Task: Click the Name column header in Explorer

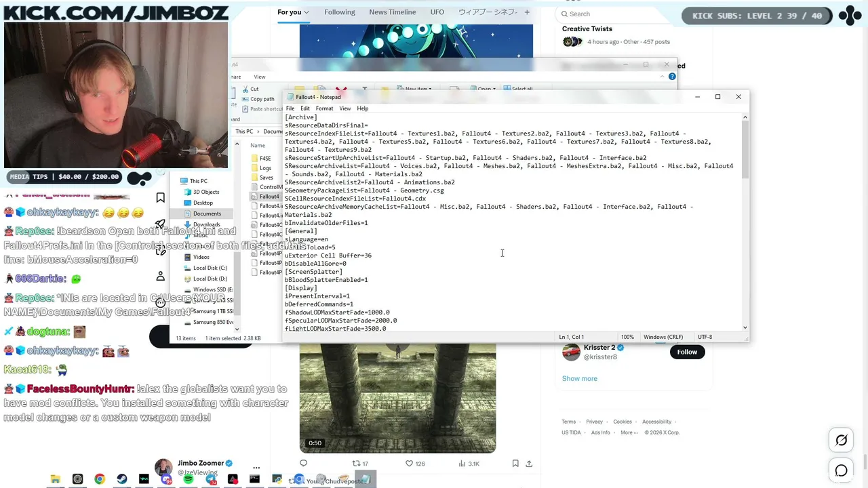Action: 258,145
